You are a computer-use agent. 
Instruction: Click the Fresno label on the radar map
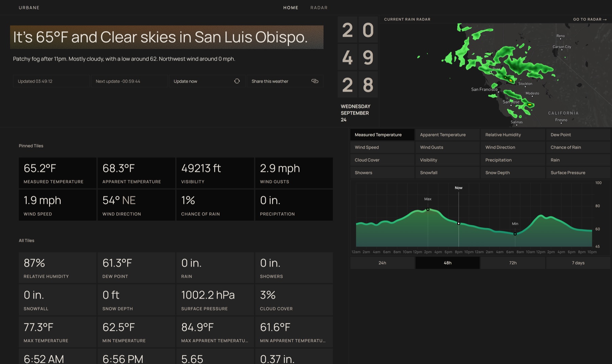[x=561, y=120]
